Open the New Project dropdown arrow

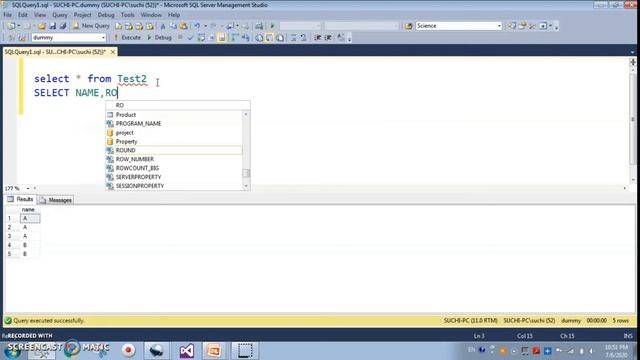coord(18,26)
